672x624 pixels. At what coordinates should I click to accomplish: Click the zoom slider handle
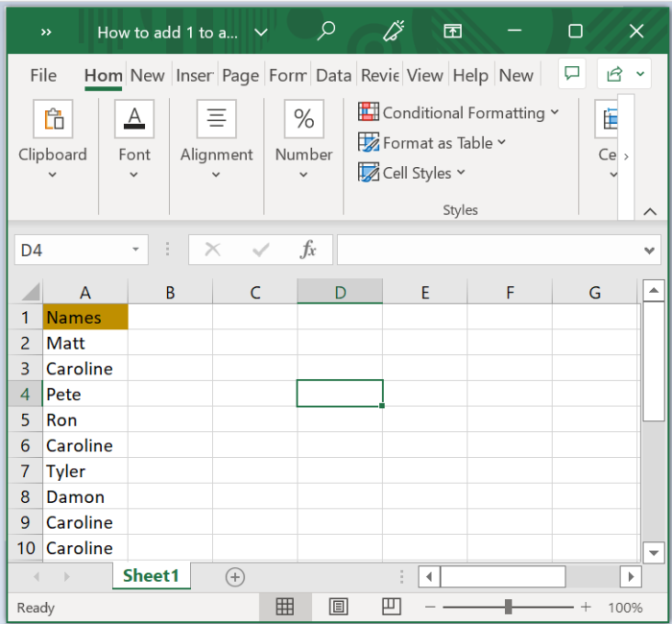(x=508, y=607)
